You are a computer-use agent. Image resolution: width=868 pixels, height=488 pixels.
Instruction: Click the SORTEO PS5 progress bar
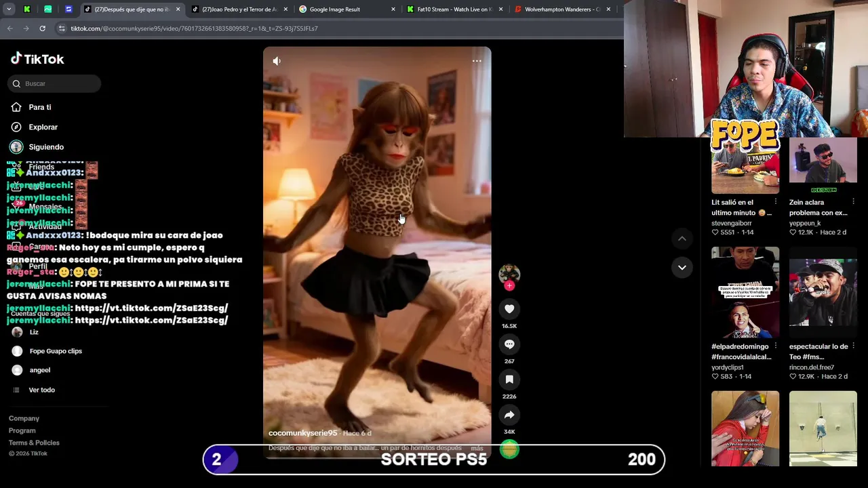click(434, 460)
